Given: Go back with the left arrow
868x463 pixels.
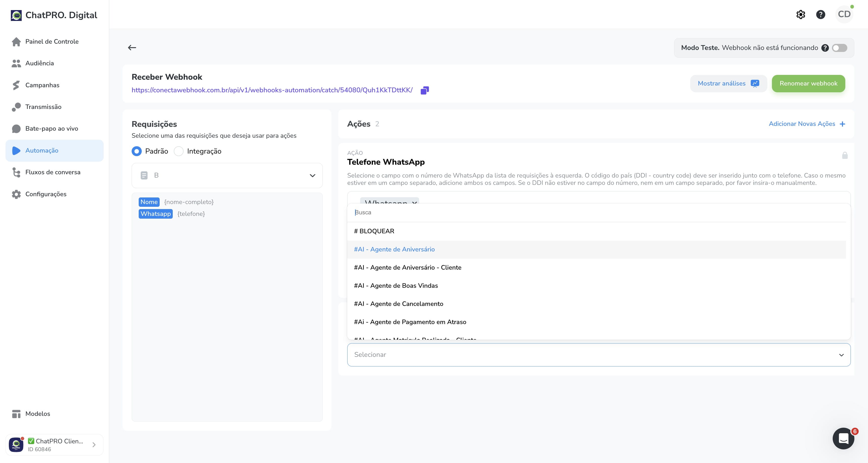Looking at the screenshot, I should [x=132, y=47].
